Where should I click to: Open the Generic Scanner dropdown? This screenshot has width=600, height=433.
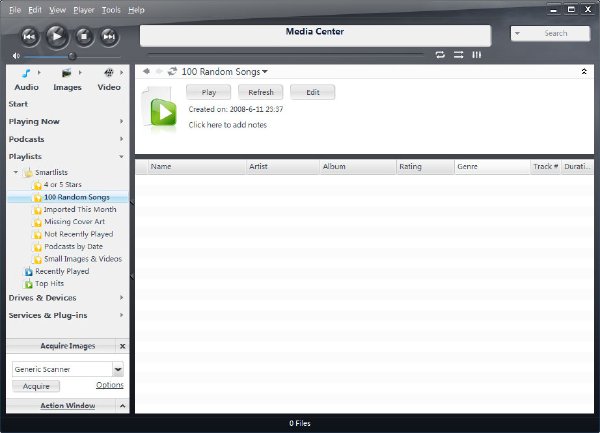pos(118,370)
